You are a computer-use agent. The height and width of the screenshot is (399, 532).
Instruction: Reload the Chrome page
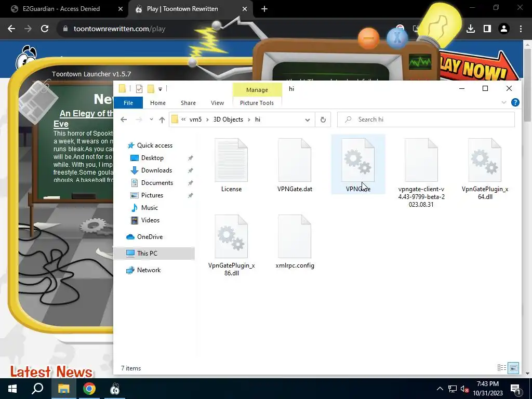[45, 29]
